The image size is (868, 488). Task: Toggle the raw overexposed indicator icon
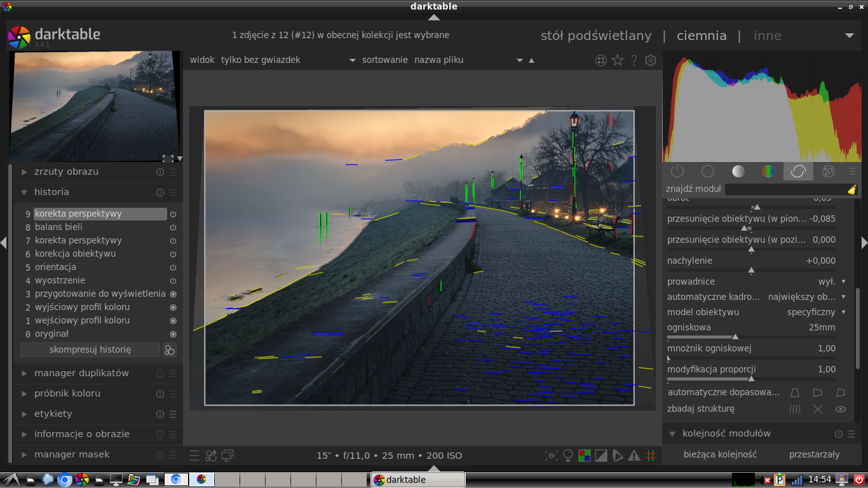(584, 456)
